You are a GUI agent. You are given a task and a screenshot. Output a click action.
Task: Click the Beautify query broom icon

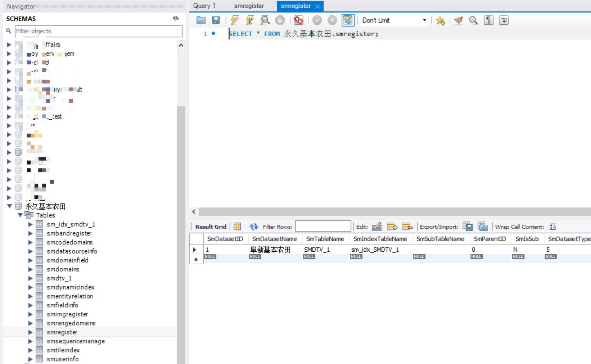tap(458, 20)
